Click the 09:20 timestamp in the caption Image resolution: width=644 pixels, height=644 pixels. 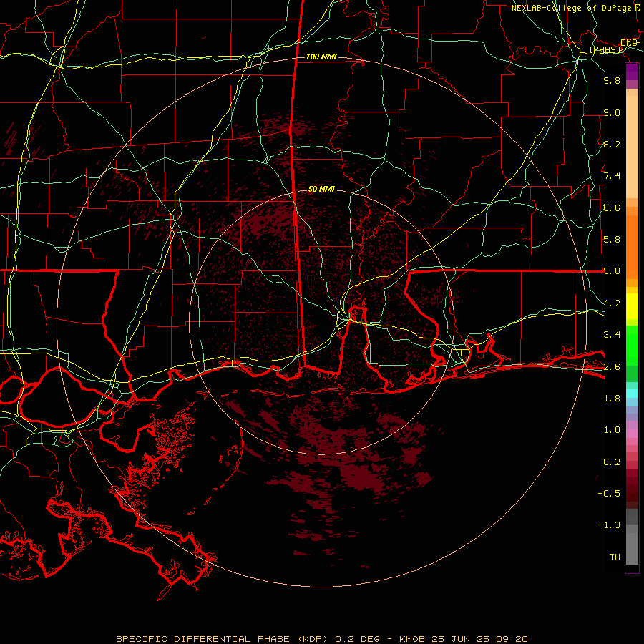[x=512, y=639]
